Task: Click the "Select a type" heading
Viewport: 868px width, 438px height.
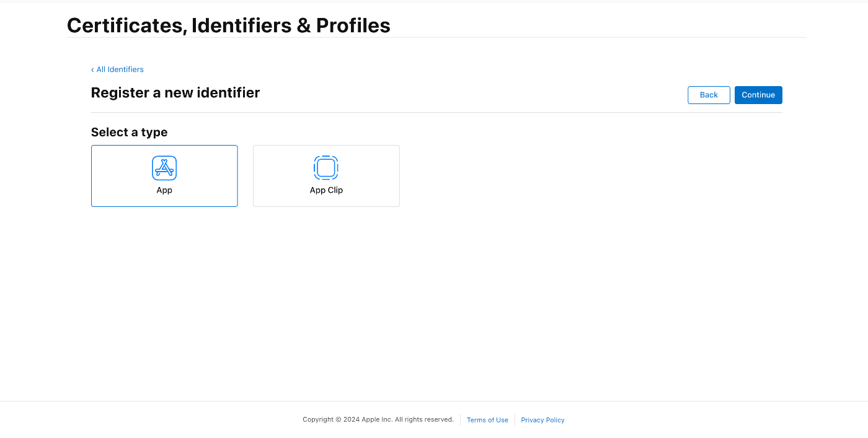Action: (129, 132)
